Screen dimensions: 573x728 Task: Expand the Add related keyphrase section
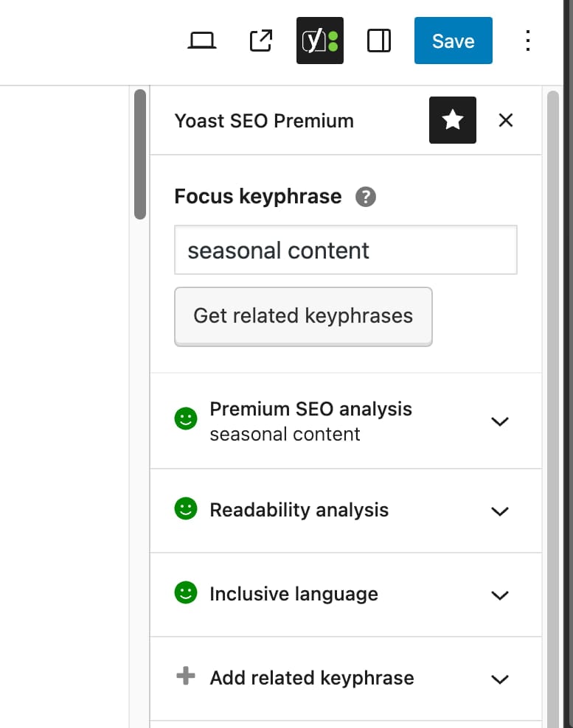point(500,679)
